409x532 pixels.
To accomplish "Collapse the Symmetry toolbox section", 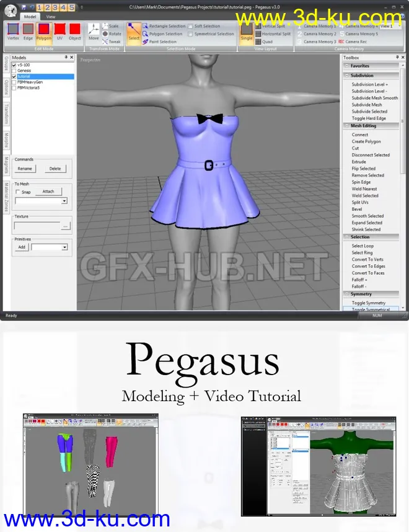I will click(346, 294).
